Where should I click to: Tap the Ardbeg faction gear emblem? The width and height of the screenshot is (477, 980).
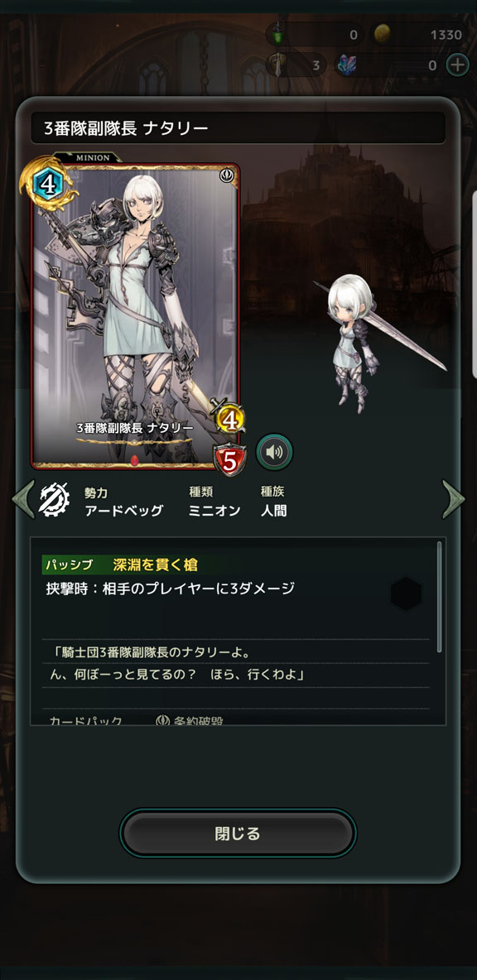coord(55,499)
